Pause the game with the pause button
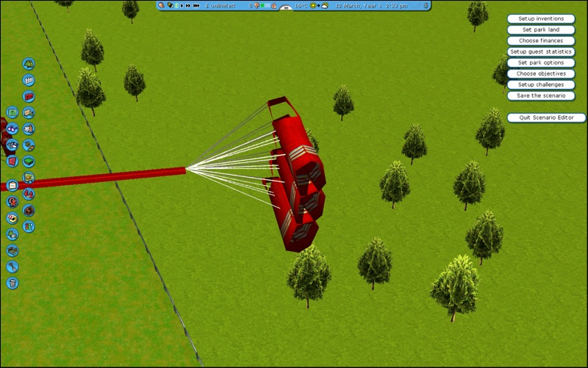This screenshot has width=588, height=368. pyautogui.click(x=176, y=6)
